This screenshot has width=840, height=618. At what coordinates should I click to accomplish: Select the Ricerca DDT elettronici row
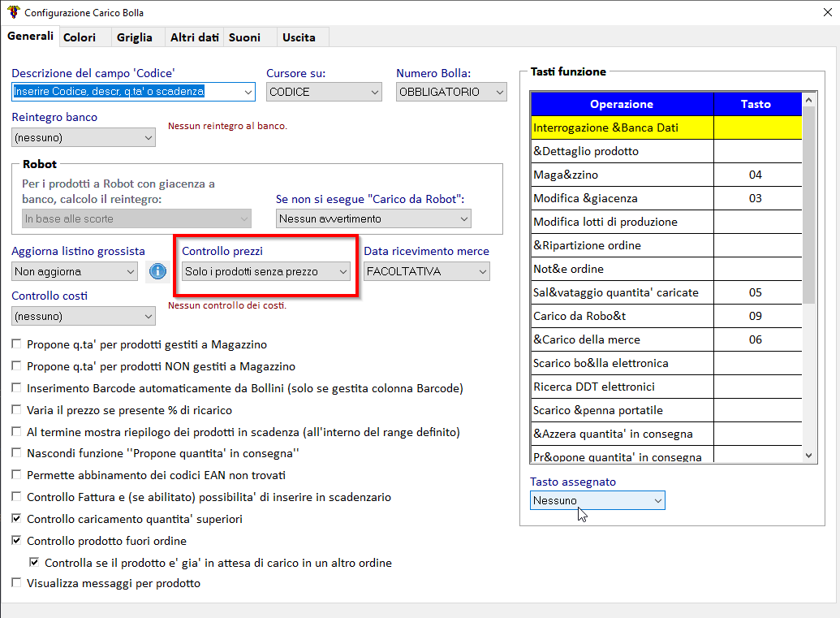click(x=666, y=387)
